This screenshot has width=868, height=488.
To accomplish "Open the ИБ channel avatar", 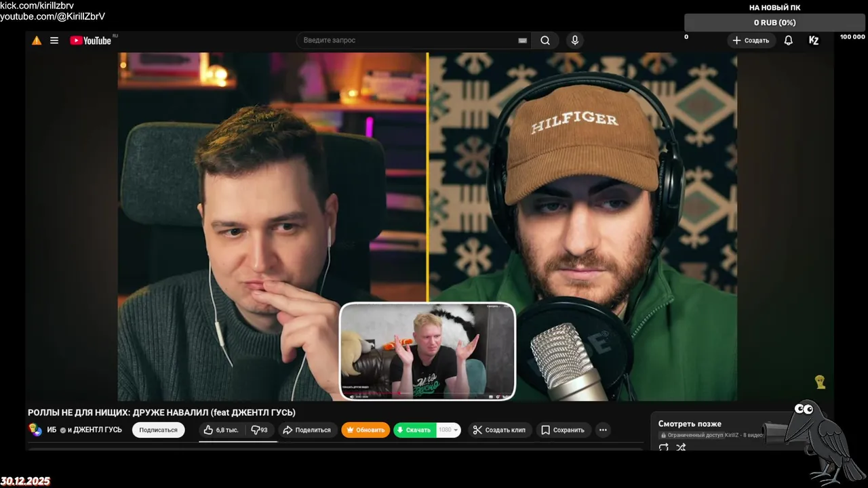I will tap(35, 429).
